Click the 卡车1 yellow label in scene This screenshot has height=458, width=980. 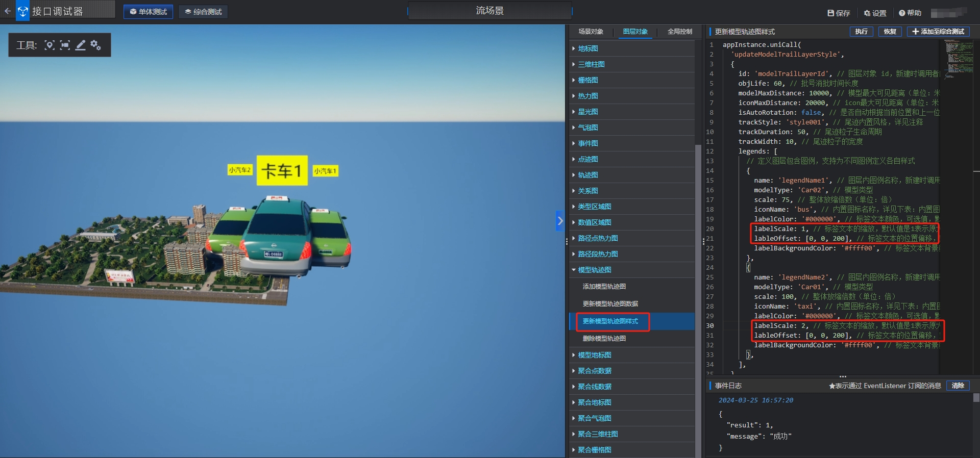[x=282, y=170]
